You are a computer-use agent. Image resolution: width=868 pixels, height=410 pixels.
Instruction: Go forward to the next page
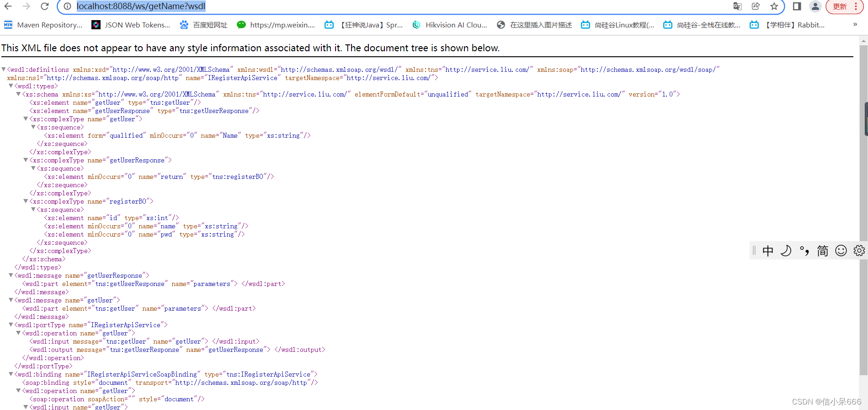pyautogui.click(x=27, y=6)
